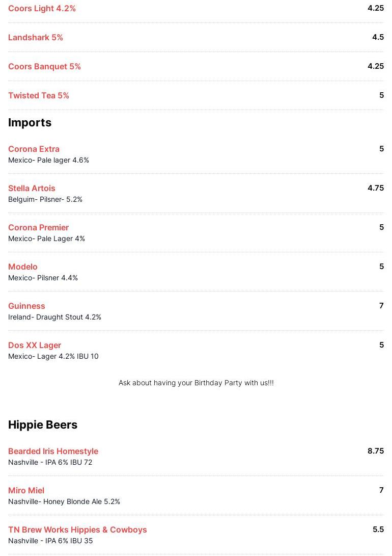Screen dimensions: 392x556
Task: Click the Guinness price of 7
Action: (381, 306)
